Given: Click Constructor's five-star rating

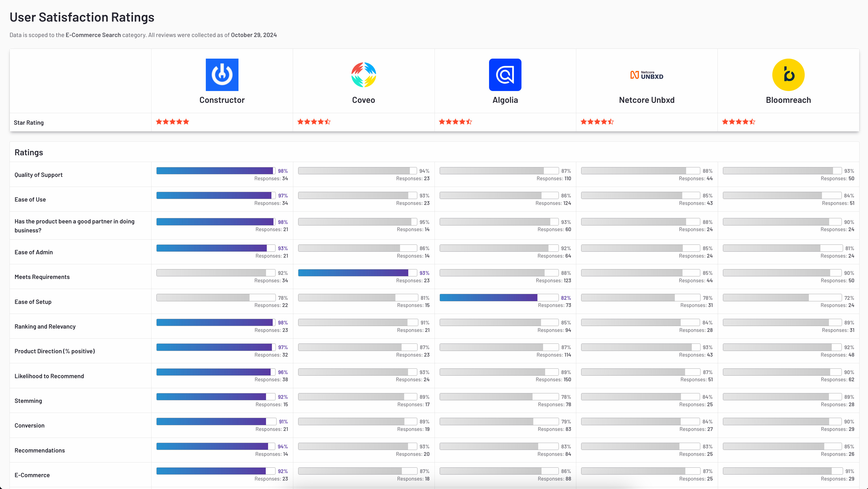Looking at the screenshot, I should click(173, 122).
